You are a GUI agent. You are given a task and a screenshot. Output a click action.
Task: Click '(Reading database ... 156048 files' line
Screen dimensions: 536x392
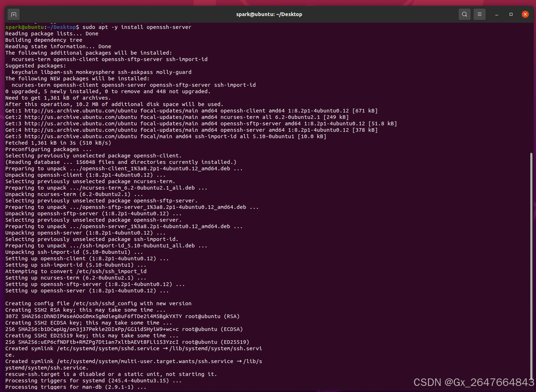[121, 162]
